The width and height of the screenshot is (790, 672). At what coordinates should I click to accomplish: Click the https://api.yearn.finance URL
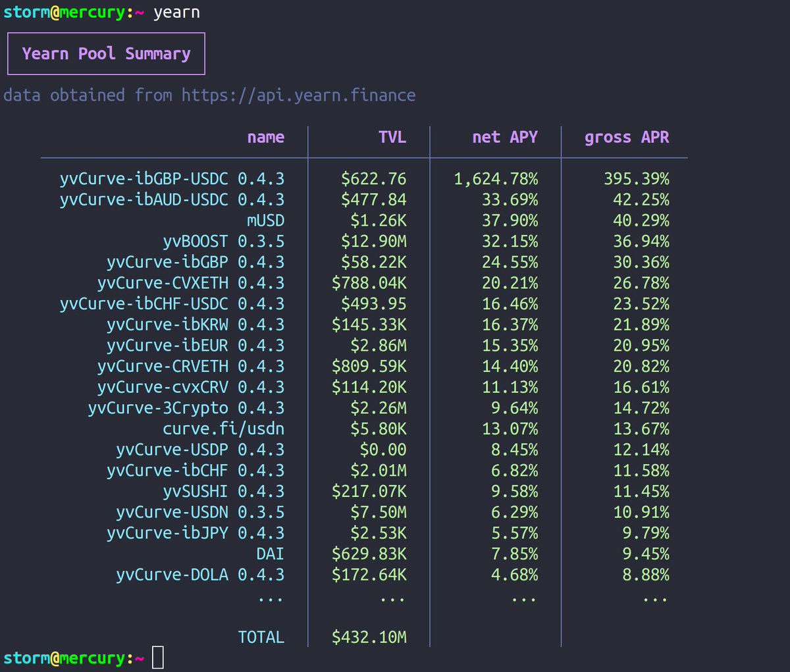tap(299, 95)
